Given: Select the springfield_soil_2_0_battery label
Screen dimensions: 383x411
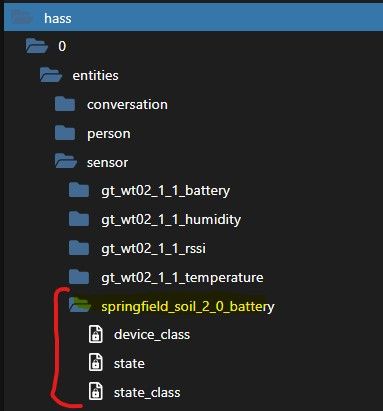Looking at the screenshot, I should pyautogui.click(x=188, y=307).
